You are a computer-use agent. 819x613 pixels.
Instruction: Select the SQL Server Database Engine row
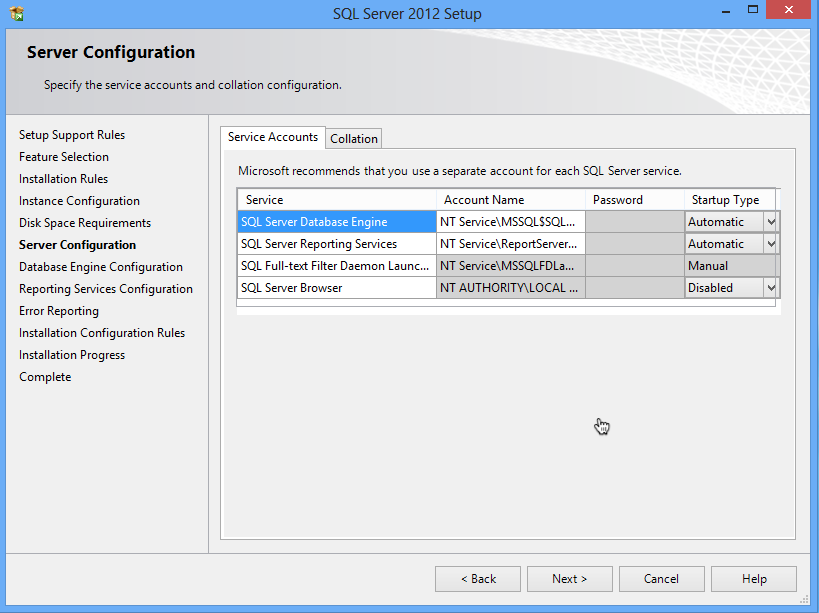pyautogui.click(x=336, y=222)
